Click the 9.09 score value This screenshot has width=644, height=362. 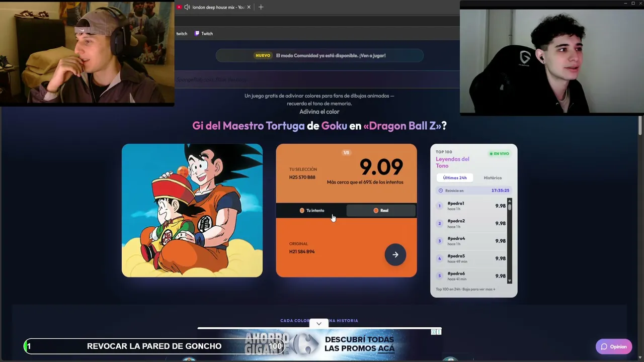coord(381,167)
